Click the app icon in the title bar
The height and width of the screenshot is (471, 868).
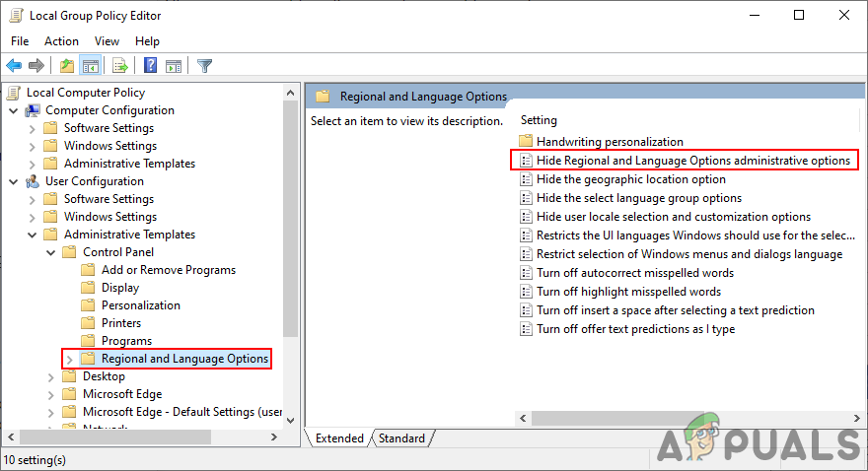click(x=17, y=16)
